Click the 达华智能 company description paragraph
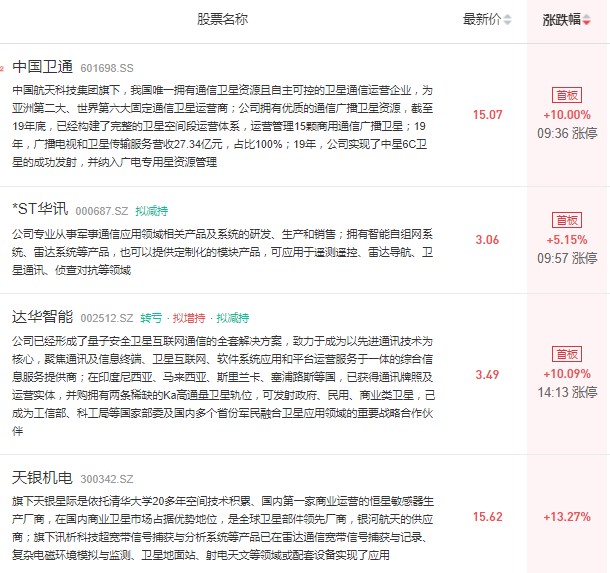The width and height of the screenshot is (610, 573). (223, 386)
